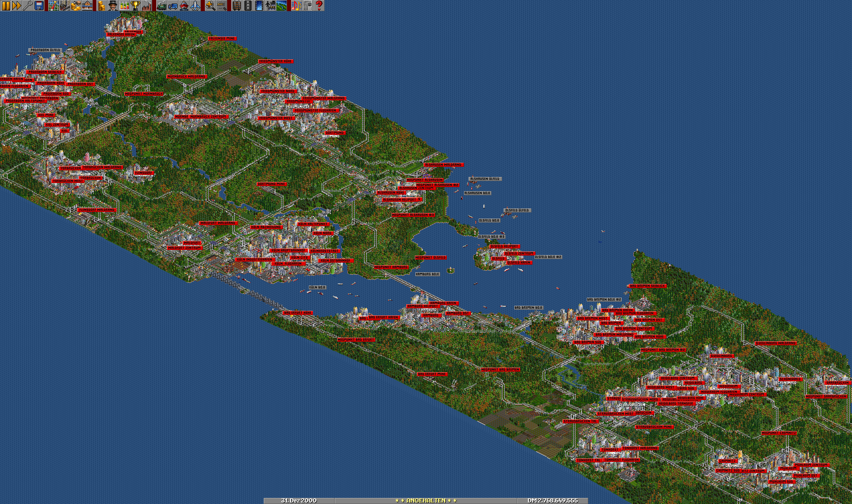The image size is (852, 504).
Task: Toggle the pause game button
Action: (x=6, y=6)
